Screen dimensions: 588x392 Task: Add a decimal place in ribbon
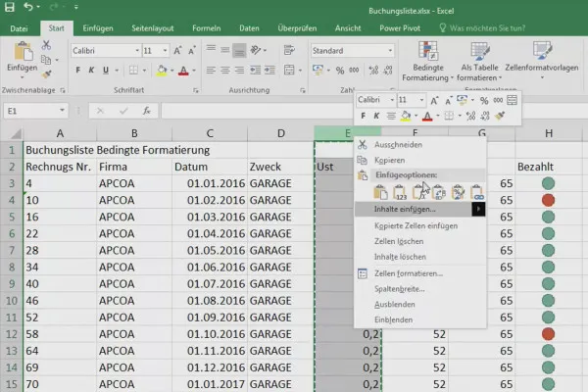(x=373, y=71)
